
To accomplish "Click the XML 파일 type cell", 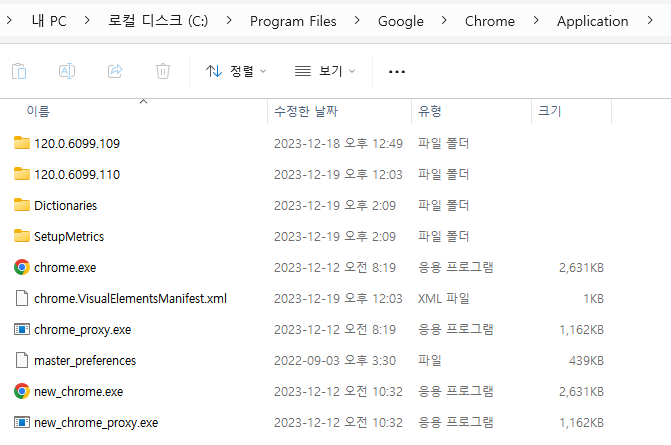I will [x=443, y=298].
